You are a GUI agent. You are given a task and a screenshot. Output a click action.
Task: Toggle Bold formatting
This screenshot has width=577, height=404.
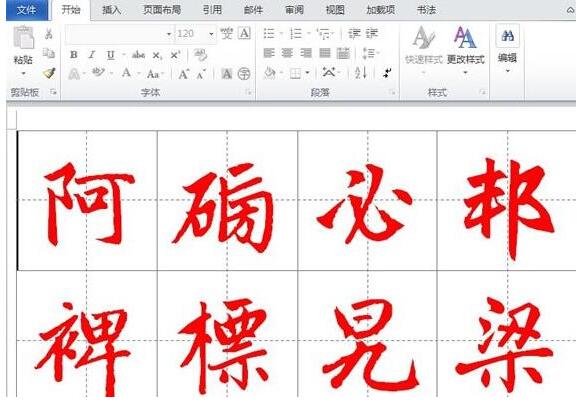(x=74, y=55)
